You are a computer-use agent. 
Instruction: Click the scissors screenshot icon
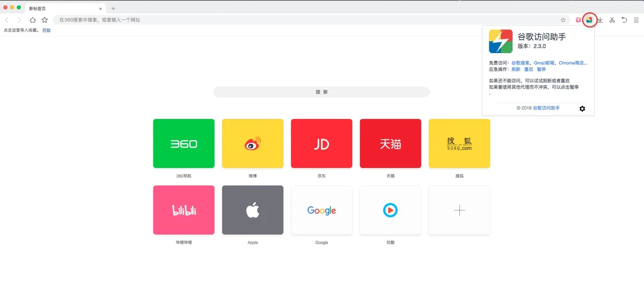[612, 20]
